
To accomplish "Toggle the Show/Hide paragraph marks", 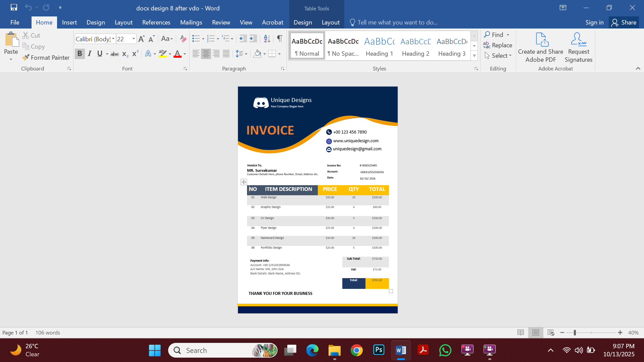I will point(280,39).
